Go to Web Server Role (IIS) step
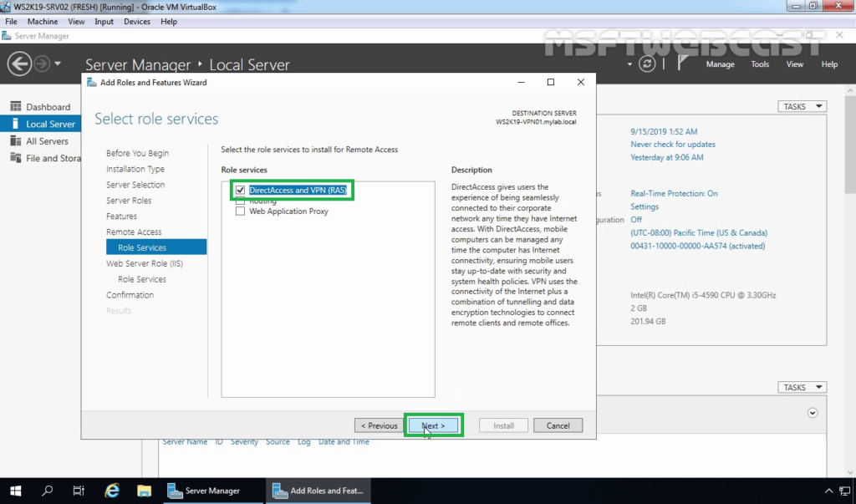 pyautogui.click(x=145, y=263)
